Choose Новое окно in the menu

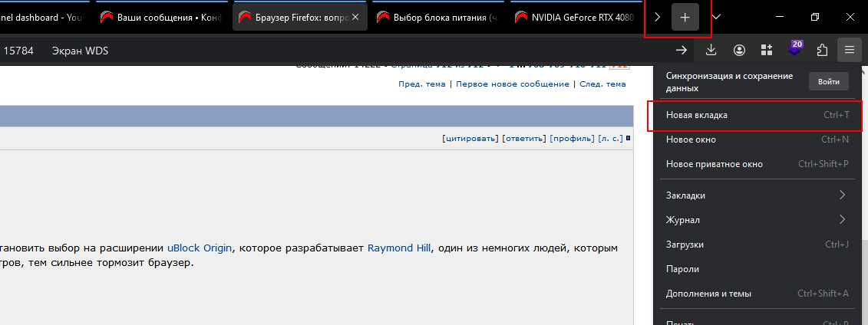pyautogui.click(x=757, y=140)
